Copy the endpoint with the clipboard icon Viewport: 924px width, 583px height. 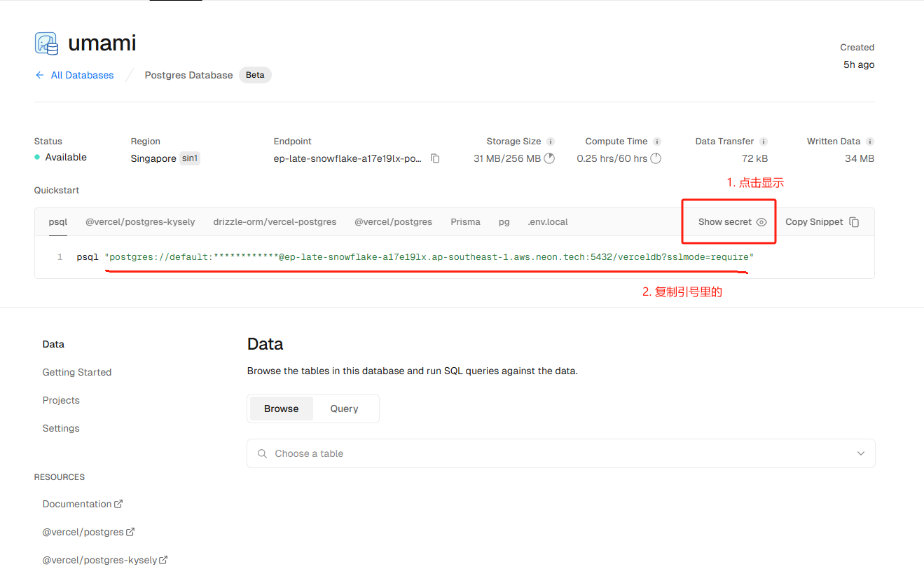point(435,158)
